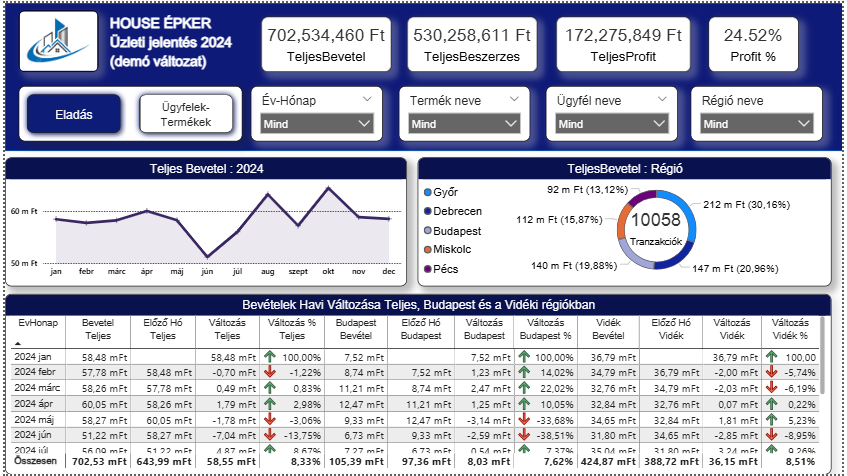
Task: Click the red down arrow in 2024 máj Változás Budapest %
Action: 523,419
